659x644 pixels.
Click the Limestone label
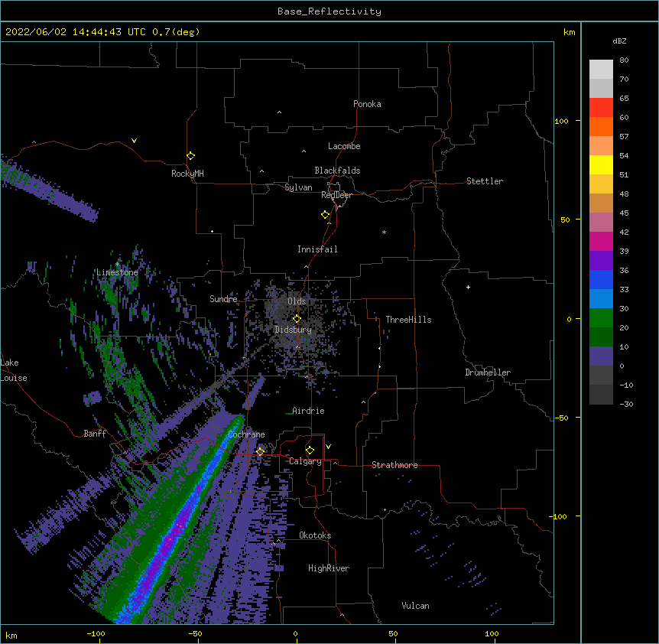117,272
